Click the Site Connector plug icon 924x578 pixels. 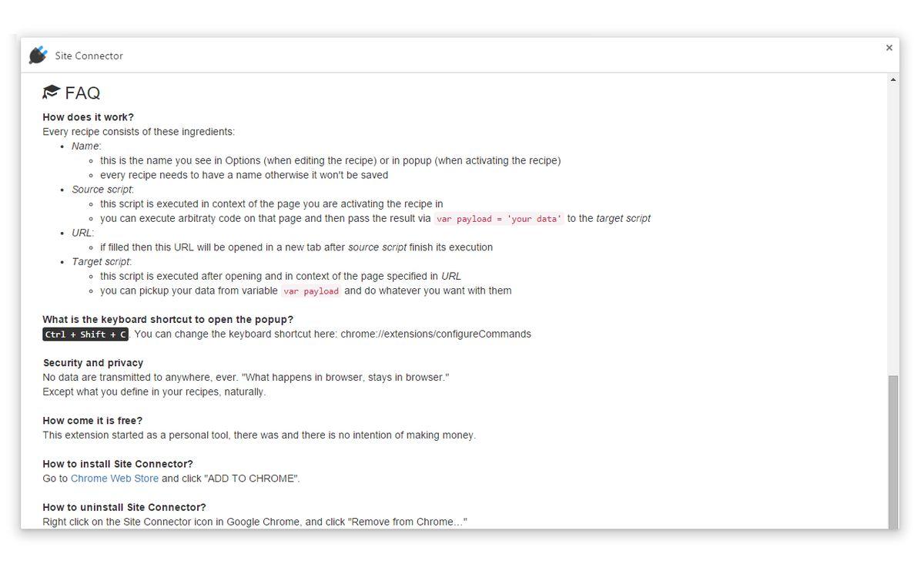point(38,55)
